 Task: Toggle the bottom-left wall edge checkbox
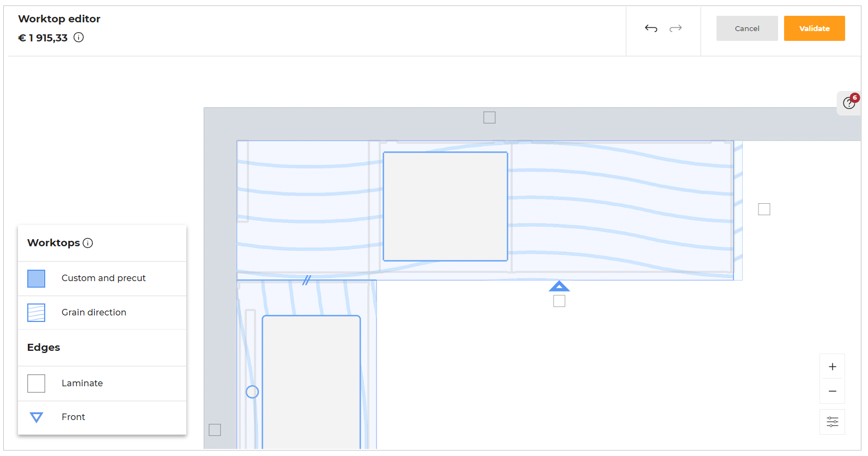(215, 430)
